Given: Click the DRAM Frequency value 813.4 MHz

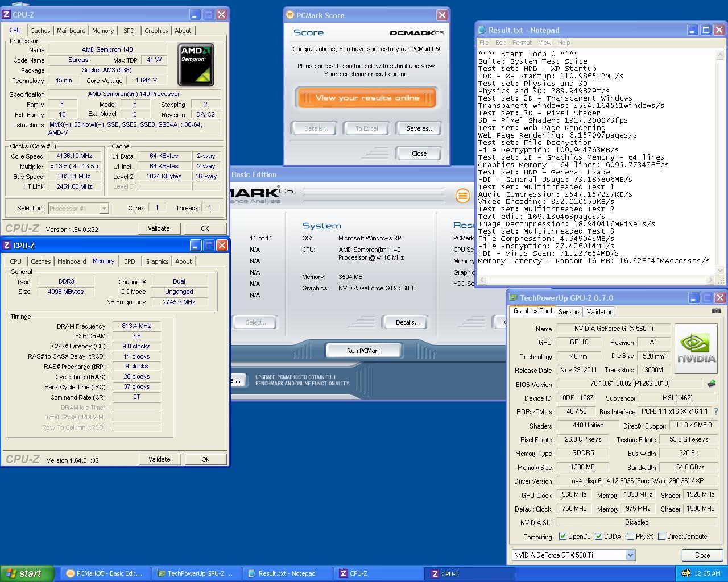Looking at the screenshot, I should [136, 326].
